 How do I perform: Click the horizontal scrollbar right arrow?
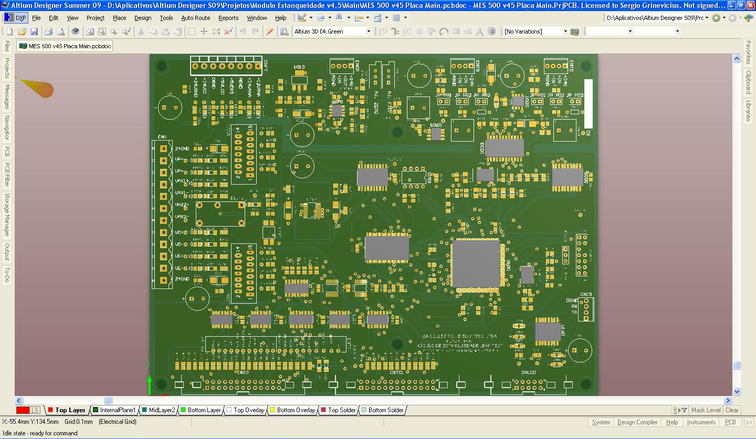[x=728, y=400]
